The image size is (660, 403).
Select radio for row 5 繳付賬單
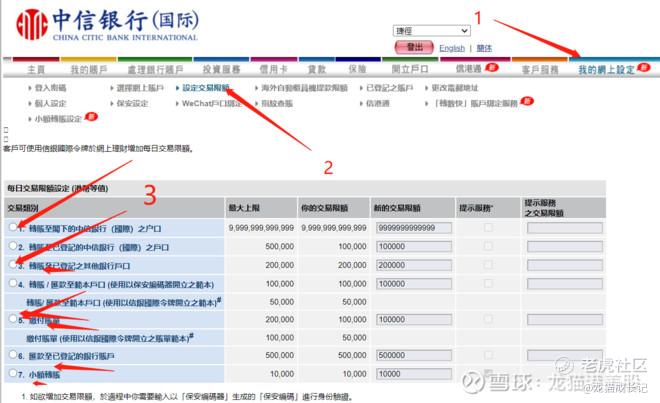point(13,318)
